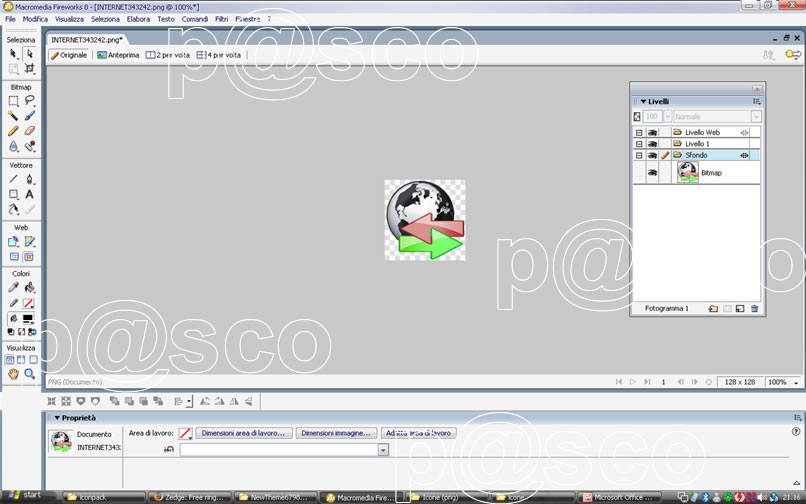Select the Subselection tool
806x504 pixels.
pyautogui.click(x=29, y=53)
